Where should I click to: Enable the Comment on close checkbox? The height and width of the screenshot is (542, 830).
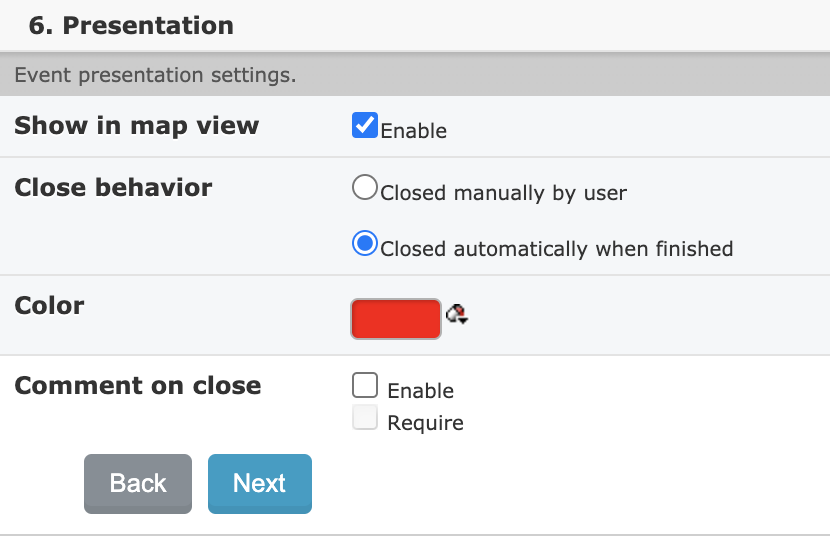click(365, 385)
